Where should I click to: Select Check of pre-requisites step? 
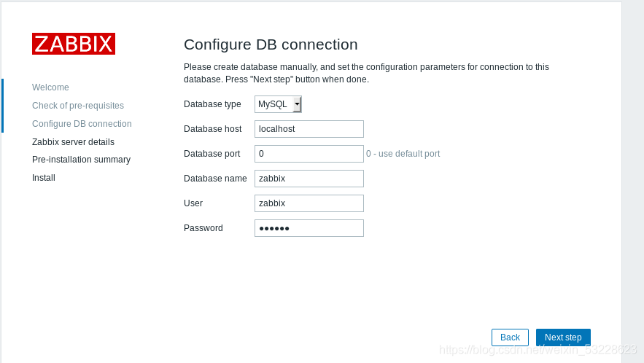click(78, 106)
